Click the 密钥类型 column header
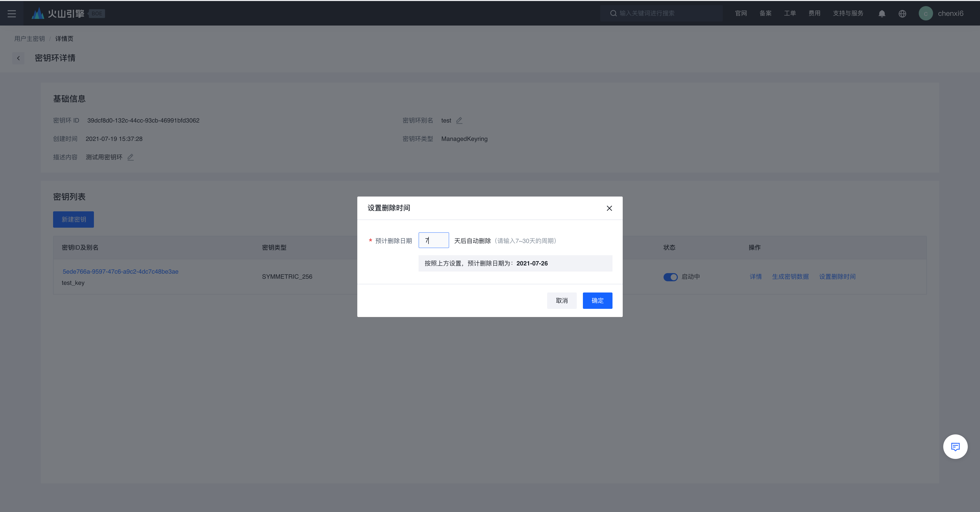The width and height of the screenshot is (980, 512). click(x=274, y=248)
